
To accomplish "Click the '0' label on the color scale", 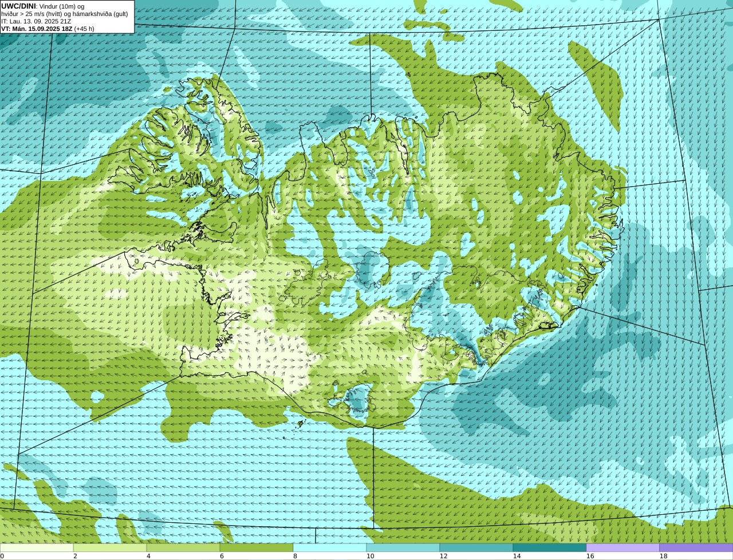I will click(2, 556).
